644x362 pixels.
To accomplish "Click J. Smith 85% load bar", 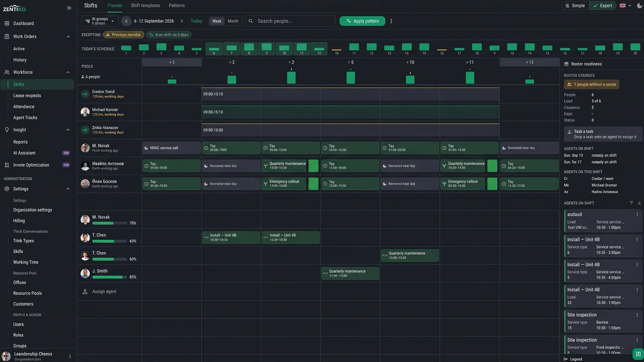I will click(x=109, y=277).
